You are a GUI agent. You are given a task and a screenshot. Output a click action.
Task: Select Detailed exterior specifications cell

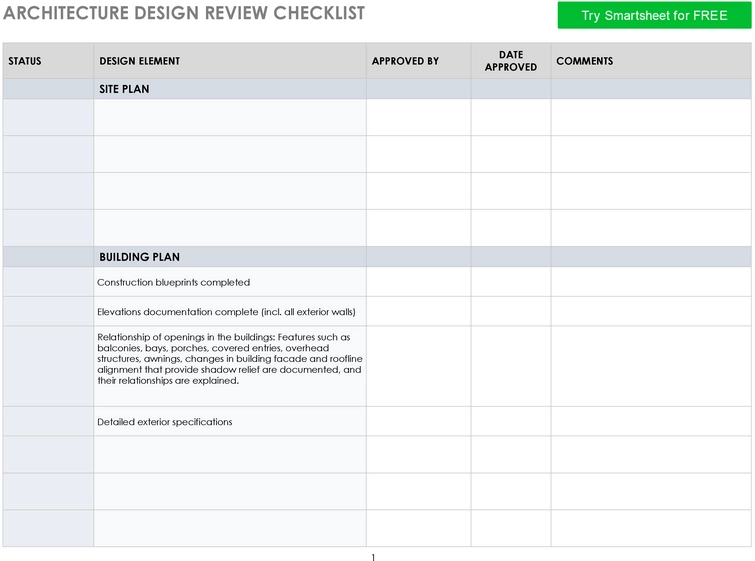pyautogui.click(x=230, y=422)
